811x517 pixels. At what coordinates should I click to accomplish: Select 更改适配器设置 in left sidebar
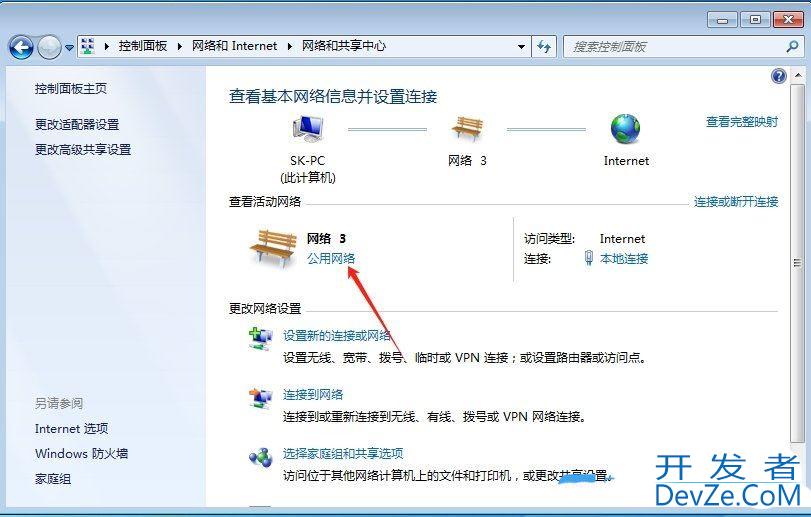pyautogui.click(x=77, y=125)
